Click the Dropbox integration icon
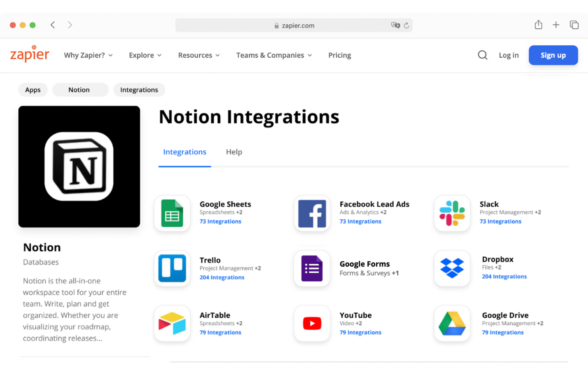588x392 pixels. coord(452,268)
